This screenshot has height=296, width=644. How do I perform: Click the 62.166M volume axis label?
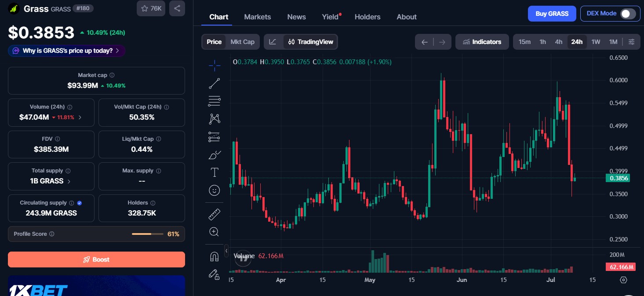(x=621, y=267)
